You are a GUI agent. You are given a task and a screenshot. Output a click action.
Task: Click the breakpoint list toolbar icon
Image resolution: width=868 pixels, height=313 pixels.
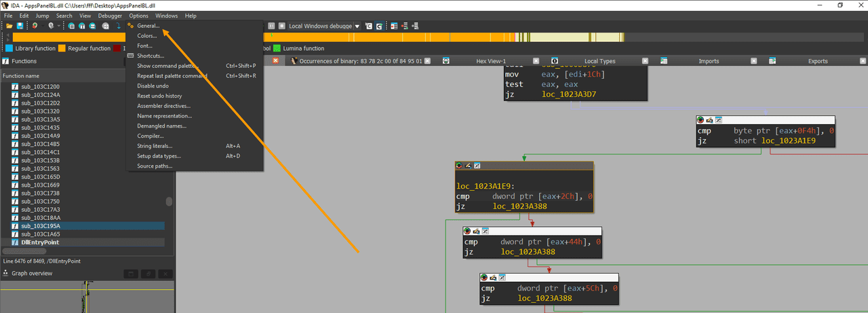click(394, 26)
